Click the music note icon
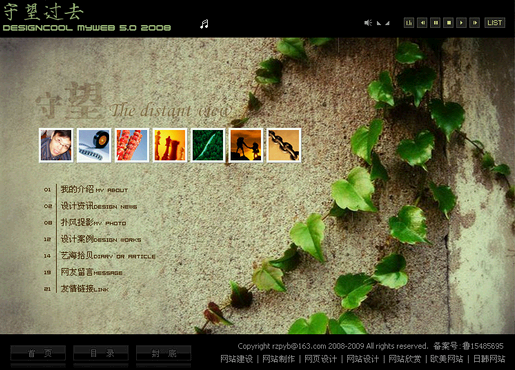515x370 pixels. pyautogui.click(x=204, y=24)
